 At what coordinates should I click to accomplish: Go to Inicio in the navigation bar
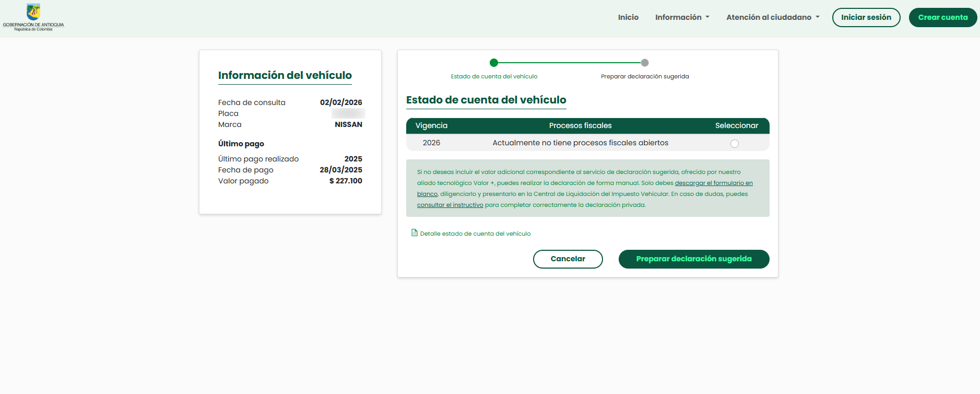[628, 17]
